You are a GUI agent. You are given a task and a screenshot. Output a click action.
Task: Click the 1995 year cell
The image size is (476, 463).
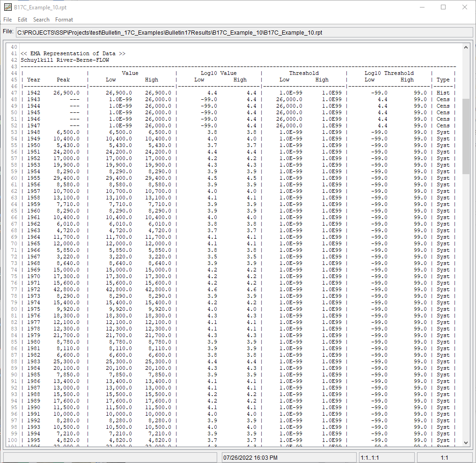pyautogui.click(x=34, y=440)
